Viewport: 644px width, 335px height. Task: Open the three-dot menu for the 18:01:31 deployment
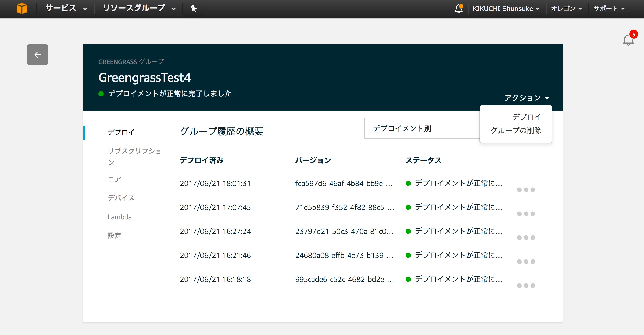click(x=526, y=190)
